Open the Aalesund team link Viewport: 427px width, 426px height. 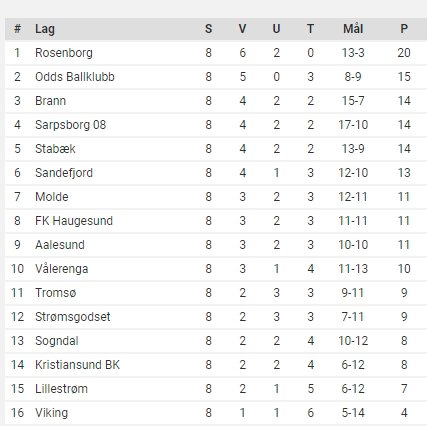click(60, 245)
